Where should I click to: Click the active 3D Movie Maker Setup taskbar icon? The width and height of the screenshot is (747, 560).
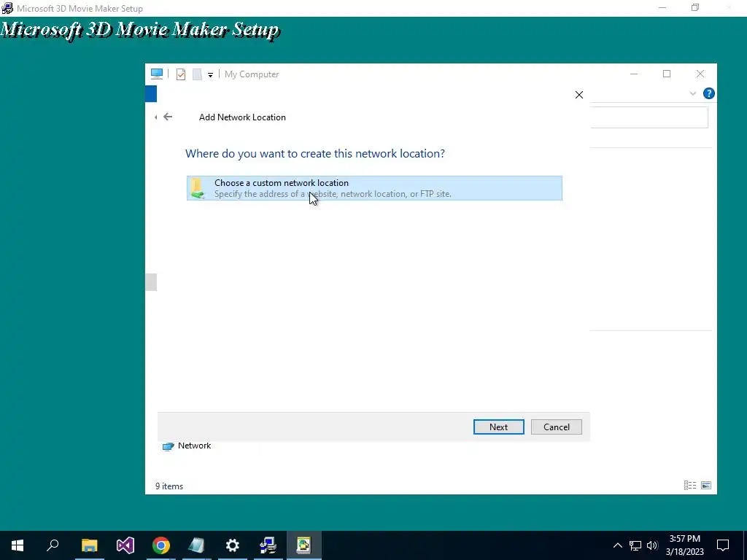click(304, 545)
